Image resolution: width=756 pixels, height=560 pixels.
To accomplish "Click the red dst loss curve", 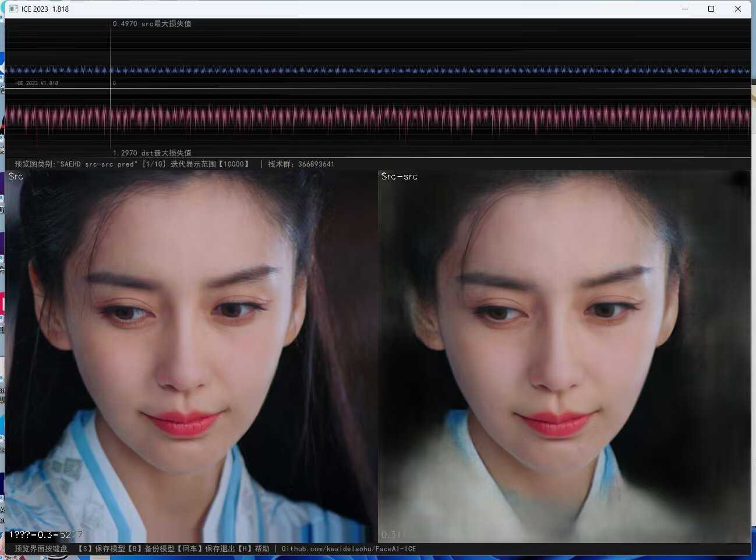I will (x=408, y=117).
